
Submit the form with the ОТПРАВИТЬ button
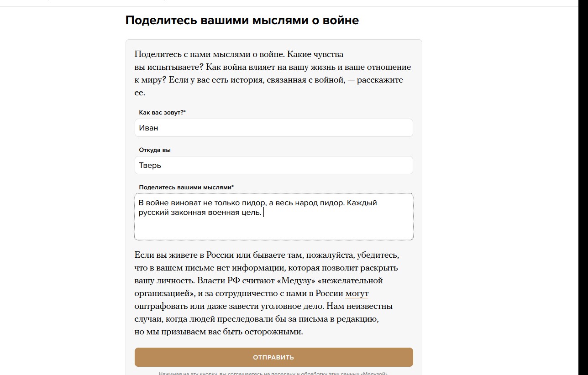[273, 357]
